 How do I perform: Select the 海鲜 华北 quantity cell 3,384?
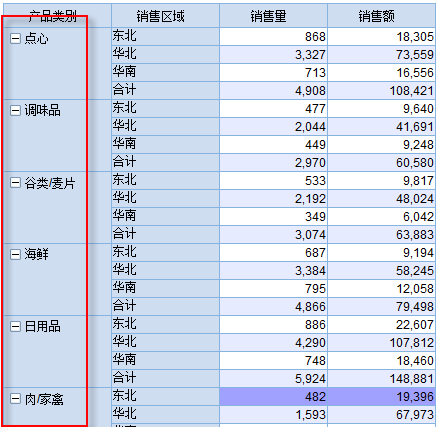coord(273,270)
